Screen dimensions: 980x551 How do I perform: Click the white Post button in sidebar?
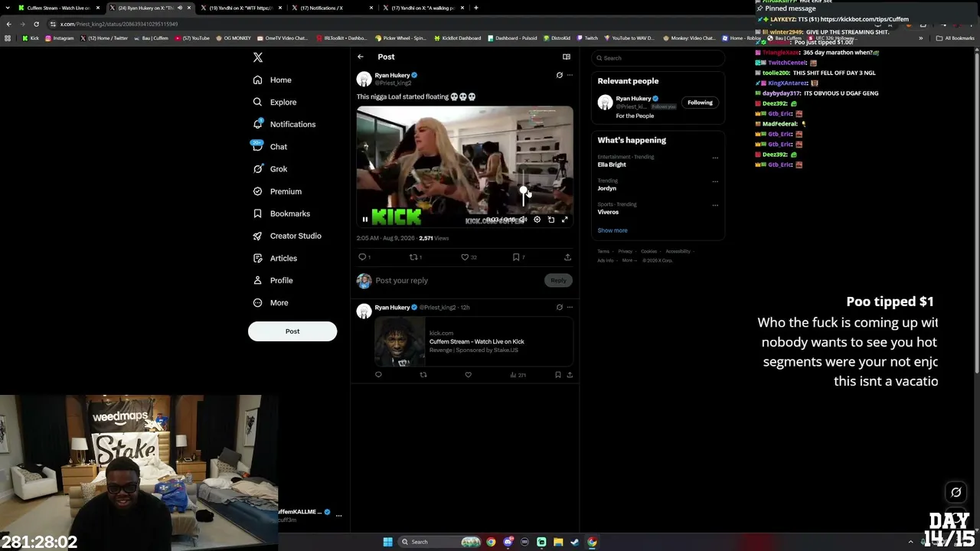(x=292, y=331)
